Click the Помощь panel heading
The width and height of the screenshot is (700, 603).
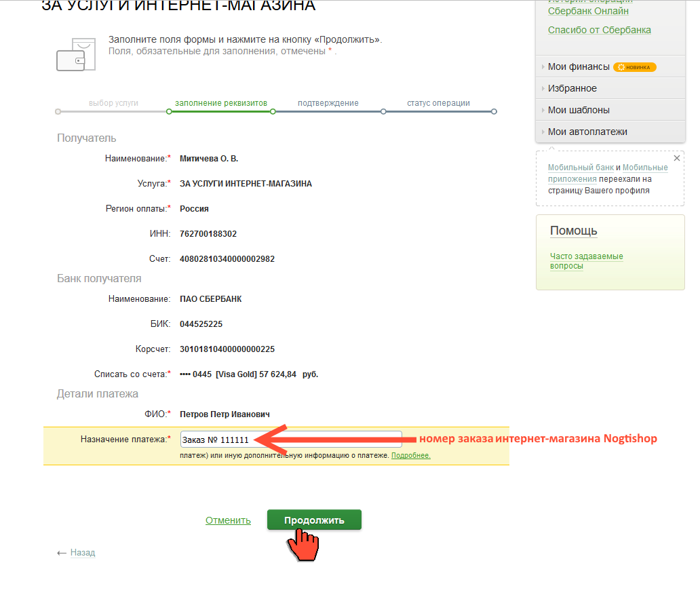click(574, 231)
